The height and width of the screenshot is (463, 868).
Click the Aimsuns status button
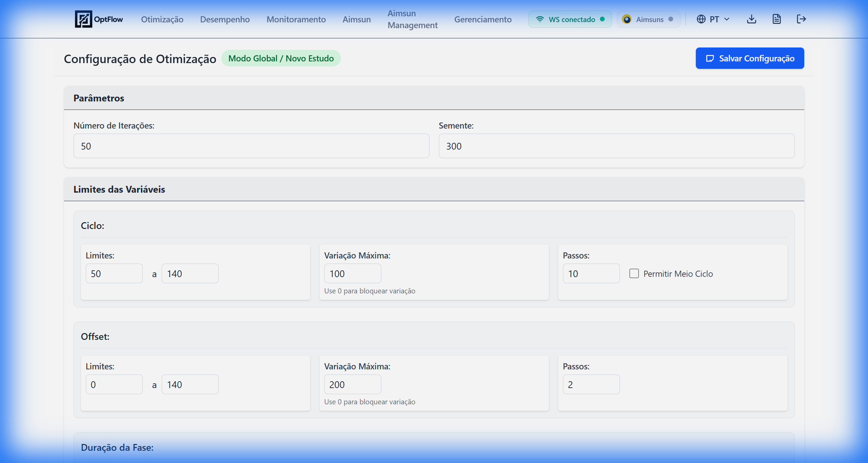[x=649, y=19]
